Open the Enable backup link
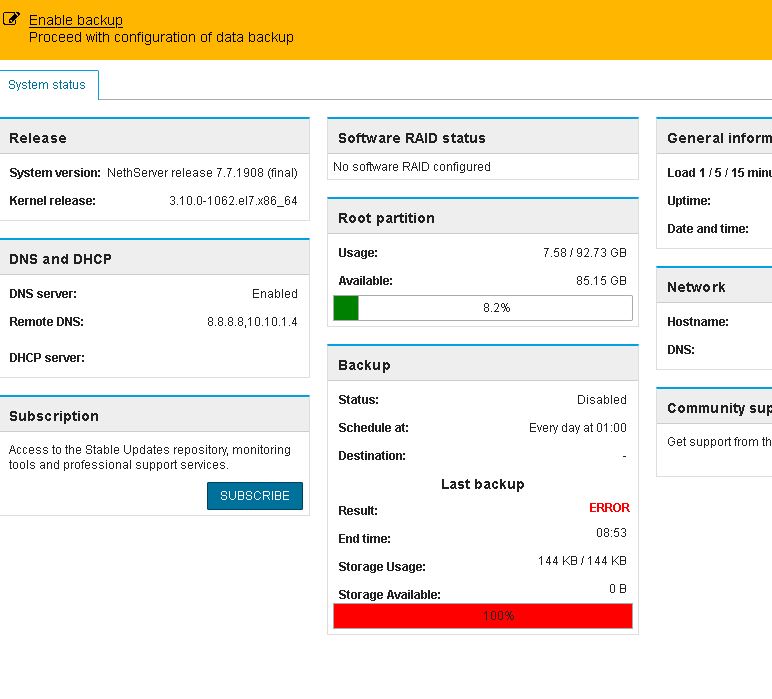Screen dimensions: 772x699 (x=76, y=20)
